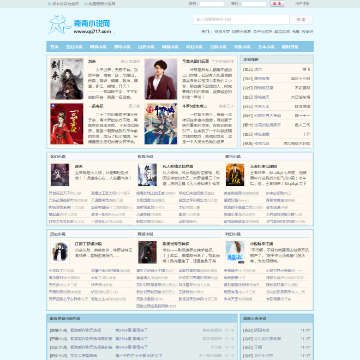Open the small cover under 都市小说 section
The image size is (360, 360).
tap(235, 175)
